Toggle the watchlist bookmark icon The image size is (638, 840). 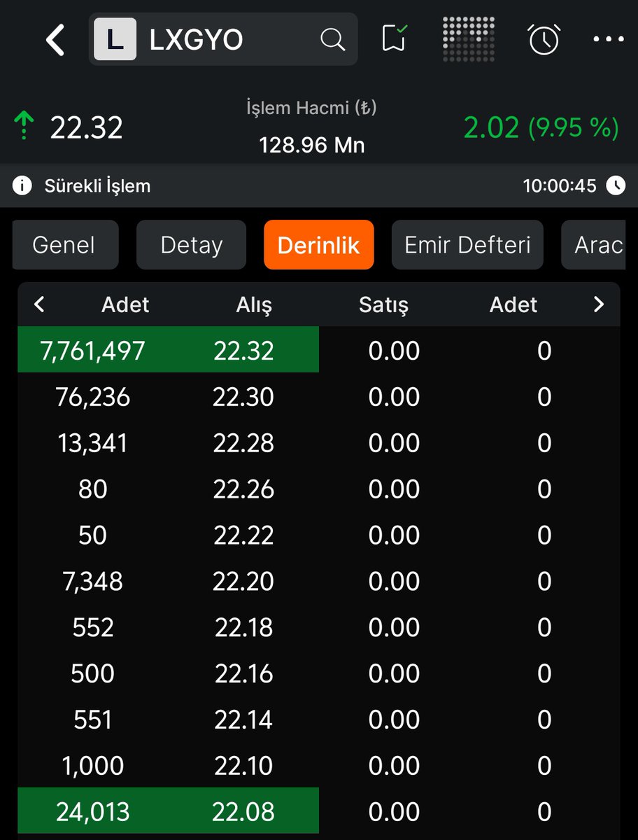396,38
